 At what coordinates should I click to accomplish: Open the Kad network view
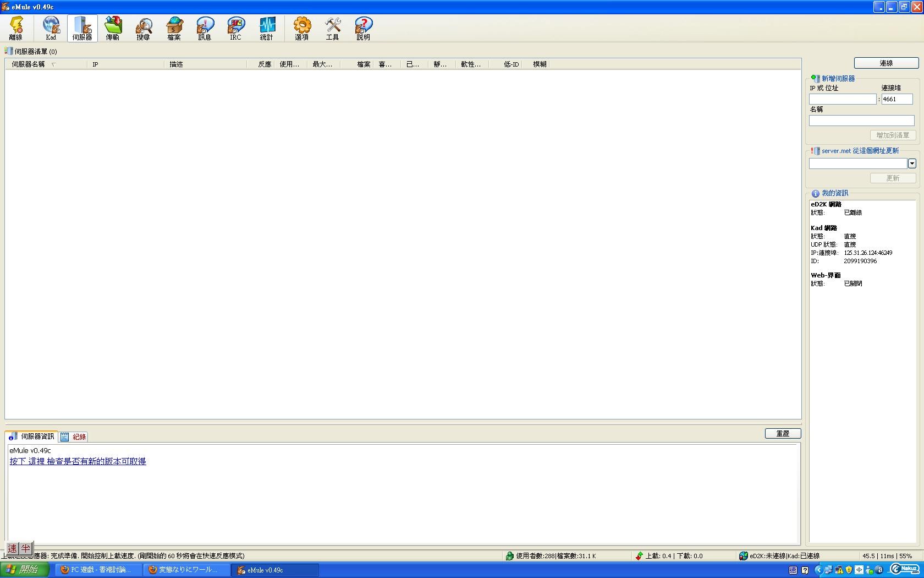[51, 28]
